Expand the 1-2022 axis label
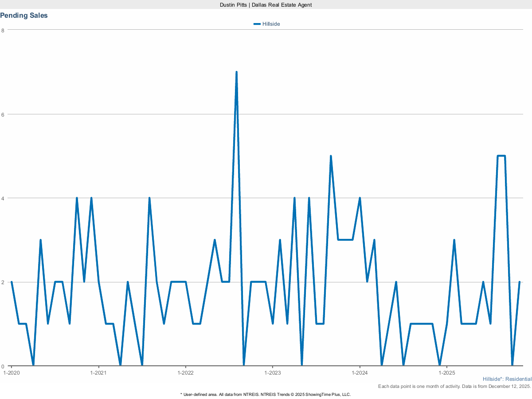This screenshot has width=532, height=399. [185, 373]
